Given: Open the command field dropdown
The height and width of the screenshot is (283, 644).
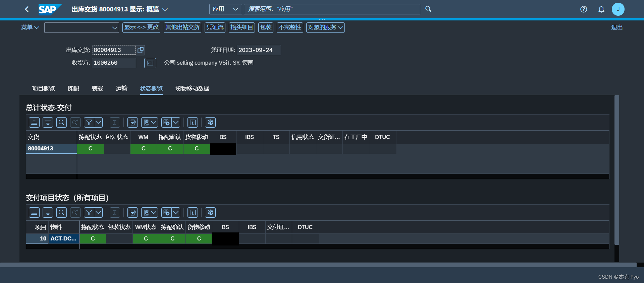Looking at the screenshot, I should click(115, 28).
